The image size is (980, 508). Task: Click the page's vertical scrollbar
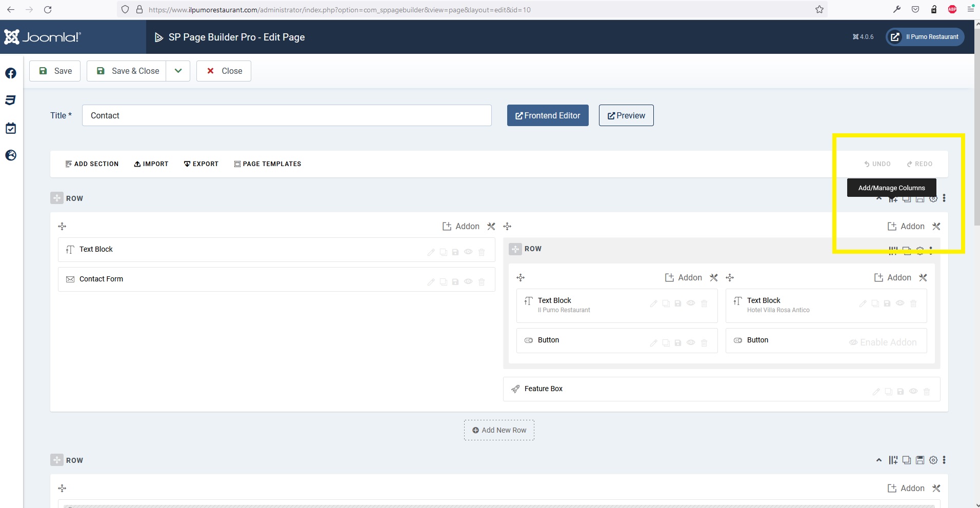tap(976, 128)
